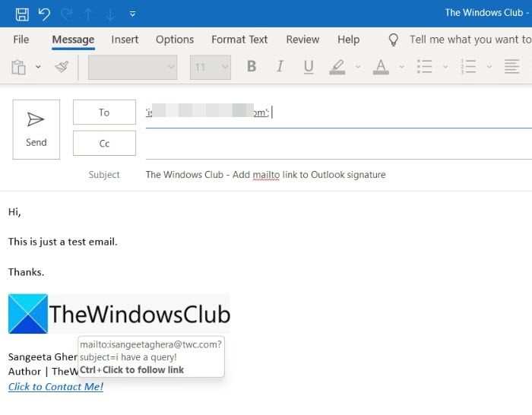This screenshot has height=415, width=532.
Task: Click into the To recipients field
Action: click(339, 112)
